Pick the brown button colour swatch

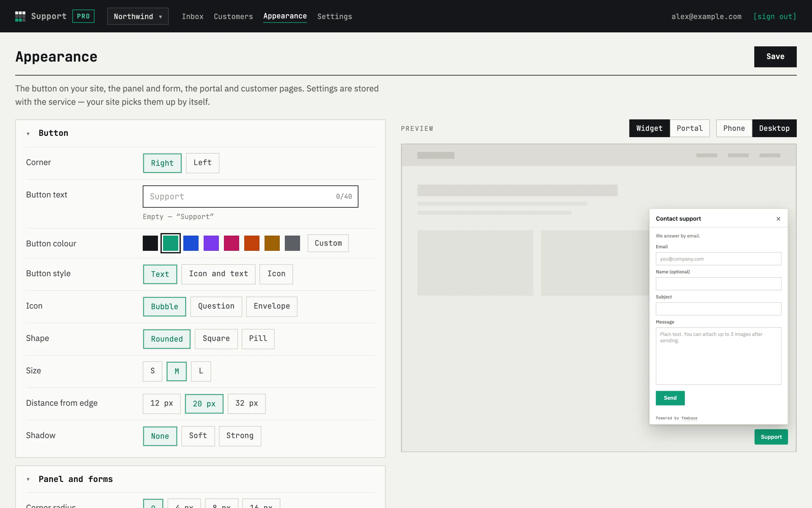[272, 243]
